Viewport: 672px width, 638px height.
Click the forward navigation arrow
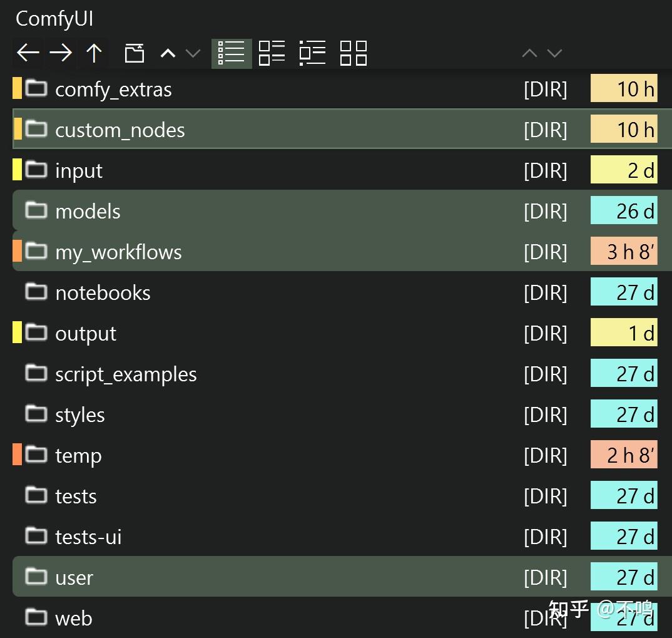click(x=61, y=53)
